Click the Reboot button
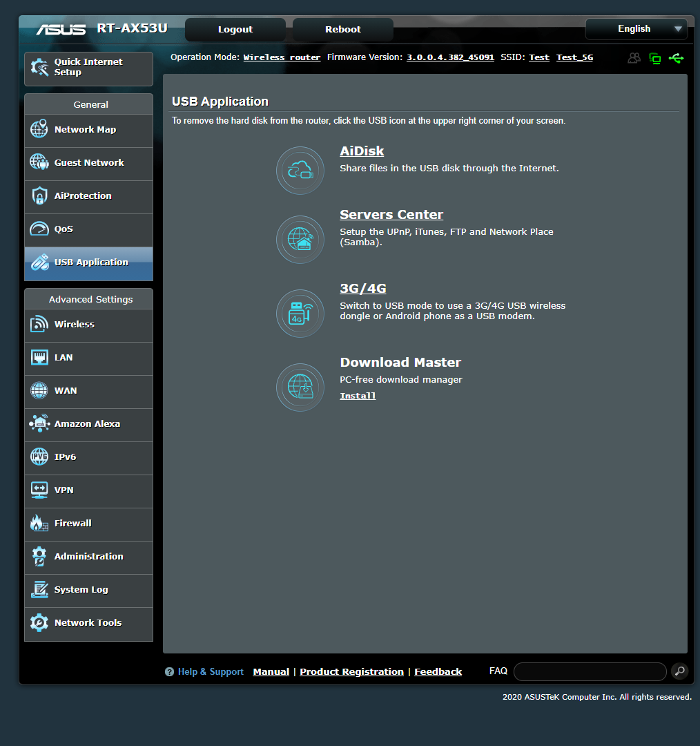This screenshot has height=746, width=700. 342,29
